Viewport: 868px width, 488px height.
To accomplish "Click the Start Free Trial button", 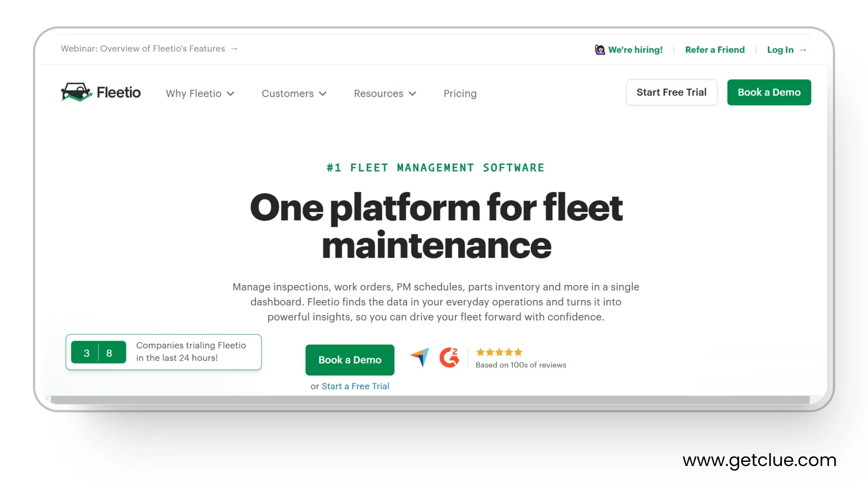I will pyautogui.click(x=671, y=92).
